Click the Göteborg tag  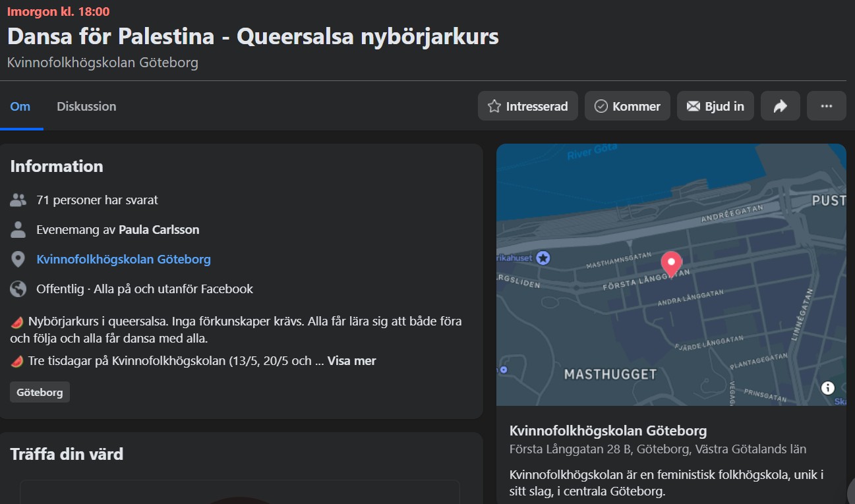point(40,392)
